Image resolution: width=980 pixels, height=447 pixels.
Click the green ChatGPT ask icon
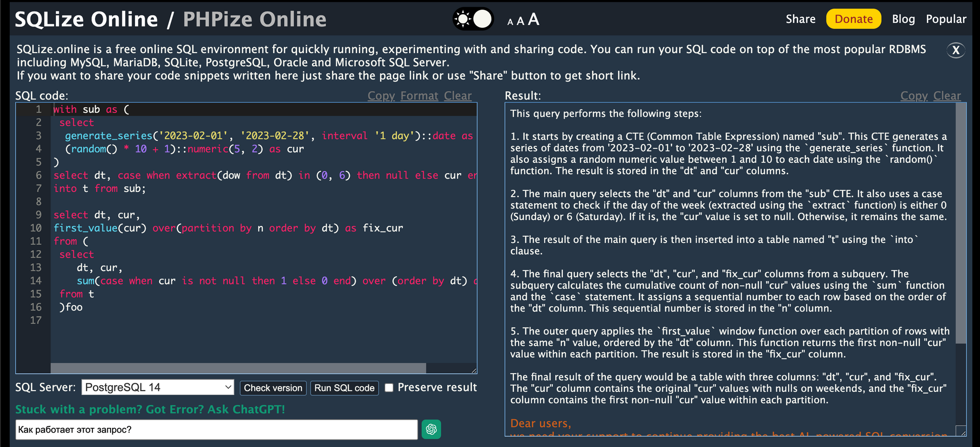[431, 429]
